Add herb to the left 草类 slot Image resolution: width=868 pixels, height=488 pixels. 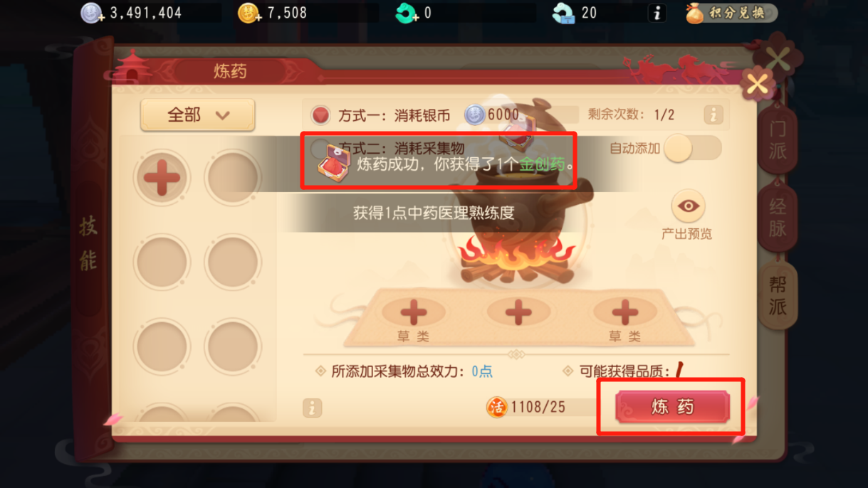point(413,312)
